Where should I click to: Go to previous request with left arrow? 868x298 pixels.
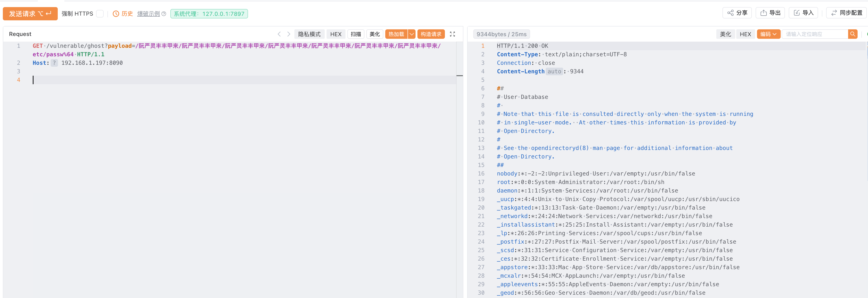(279, 34)
